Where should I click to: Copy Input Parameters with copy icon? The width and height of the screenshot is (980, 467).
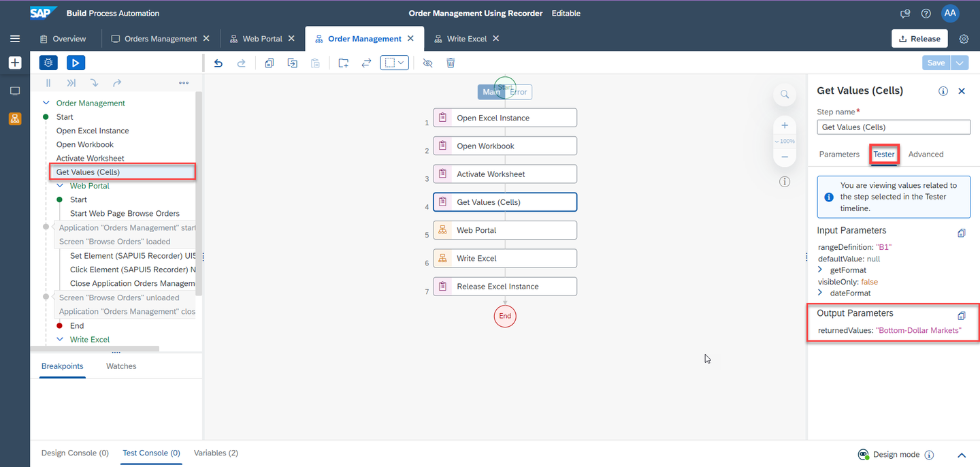(962, 233)
